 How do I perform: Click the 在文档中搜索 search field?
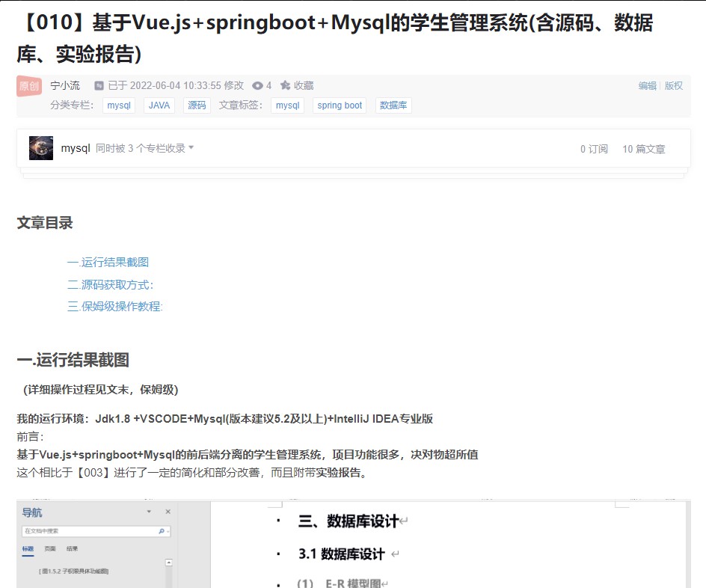pyautogui.click(x=86, y=531)
